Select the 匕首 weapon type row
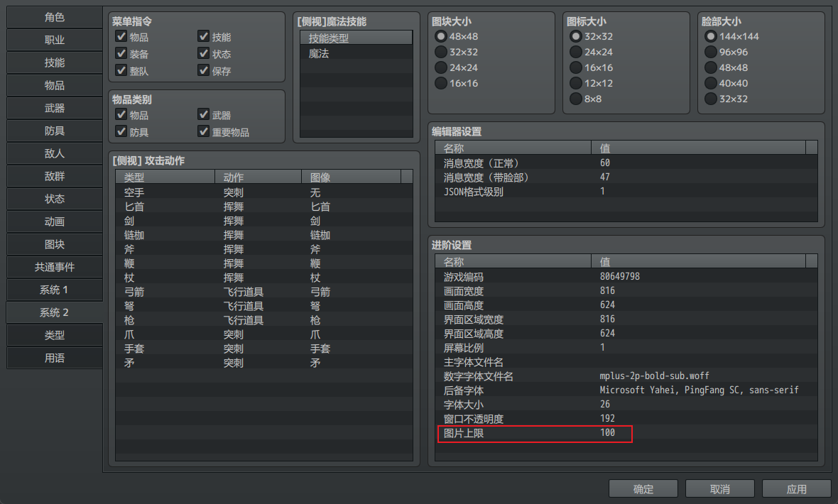The image size is (838, 504). pos(264,207)
